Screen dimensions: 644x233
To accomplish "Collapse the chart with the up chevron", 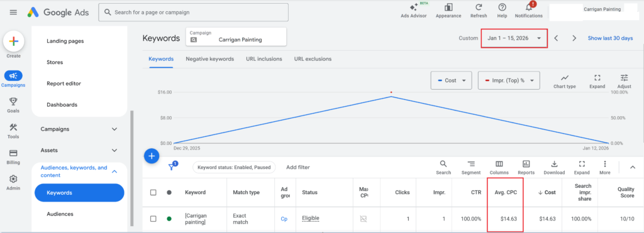I will (x=633, y=167).
